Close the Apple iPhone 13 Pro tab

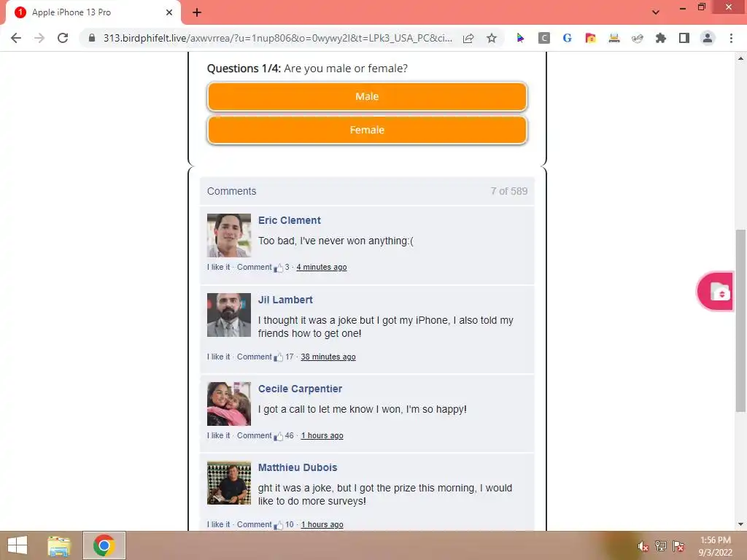click(x=169, y=12)
